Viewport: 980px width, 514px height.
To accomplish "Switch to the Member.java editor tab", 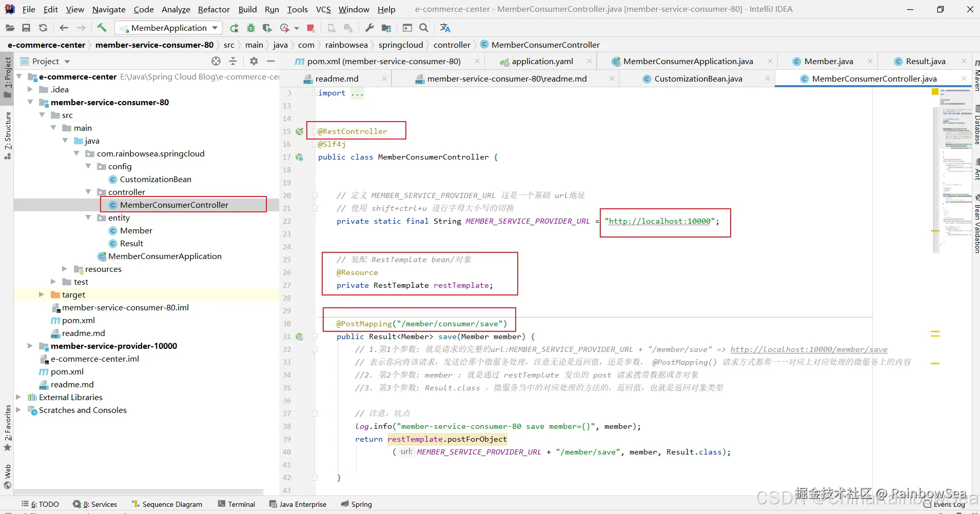I will [x=828, y=61].
